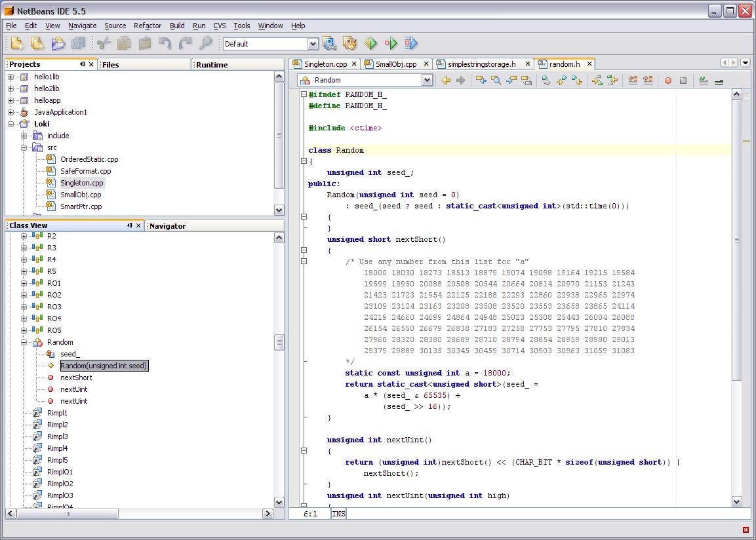This screenshot has width=756, height=540.
Task: Select Rimpl3 in the Class View
Action: click(58, 436)
